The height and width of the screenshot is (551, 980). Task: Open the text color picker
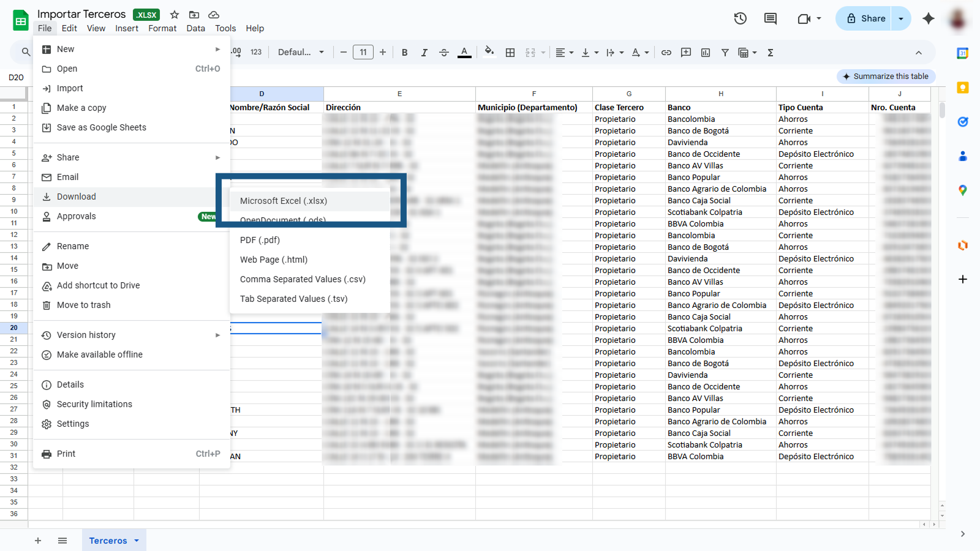464,53
